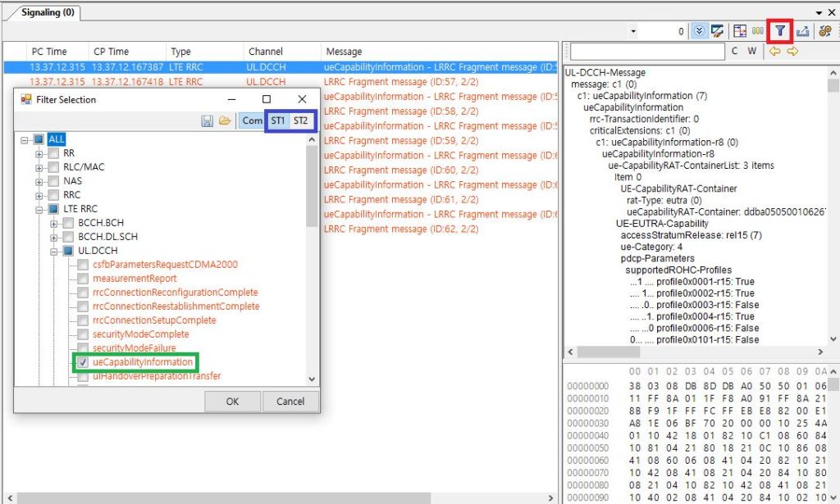Toggle the auto-scroll double-chevron icon

pyautogui.click(x=698, y=31)
